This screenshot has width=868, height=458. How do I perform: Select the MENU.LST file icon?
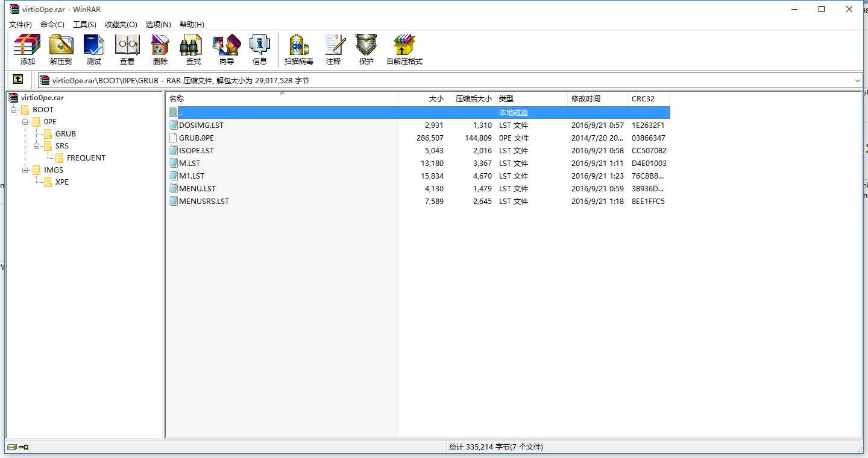pyautogui.click(x=174, y=189)
